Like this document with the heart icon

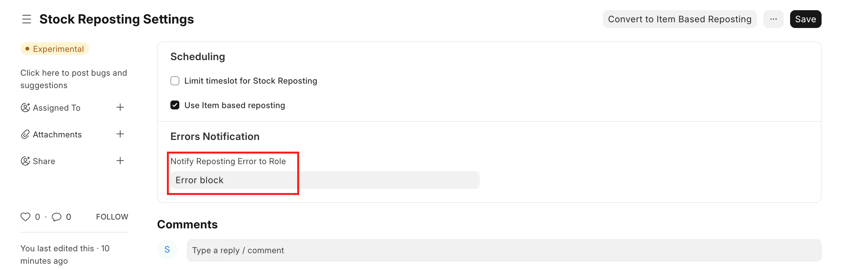(25, 217)
